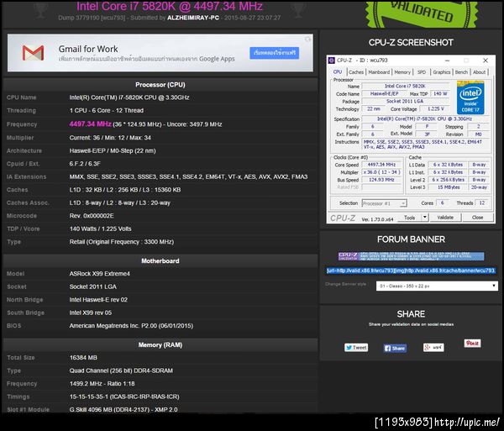
Task: Click the Threads count field in CPU-Z
Action: pos(481,202)
